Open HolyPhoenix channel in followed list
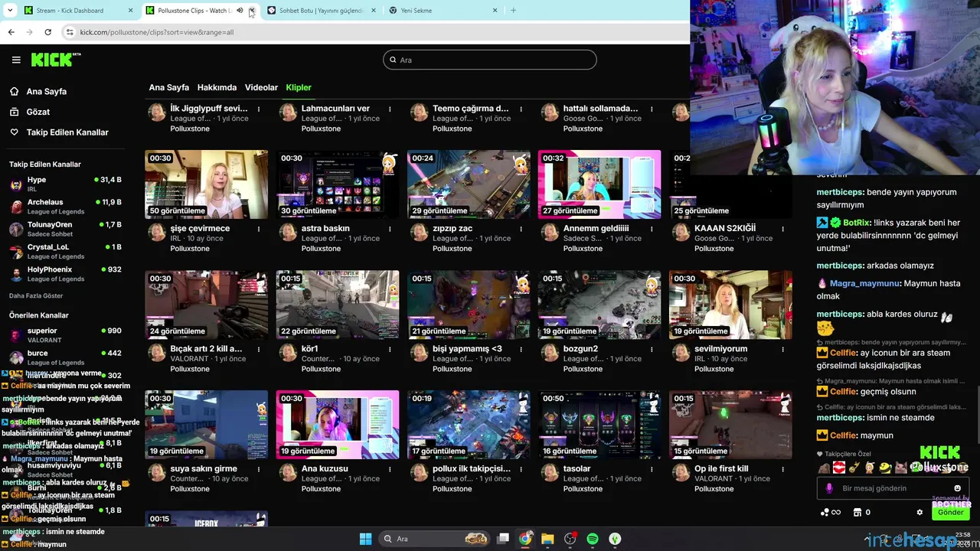Image resolution: width=980 pixels, height=551 pixels. [65, 274]
